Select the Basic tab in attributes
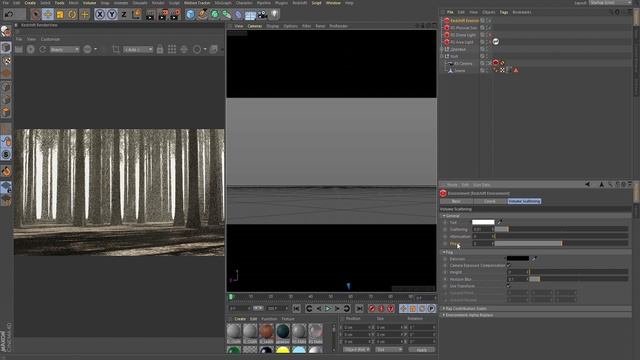Image resolution: width=640 pixels, height=360 pixels. (x=456, y=201)
